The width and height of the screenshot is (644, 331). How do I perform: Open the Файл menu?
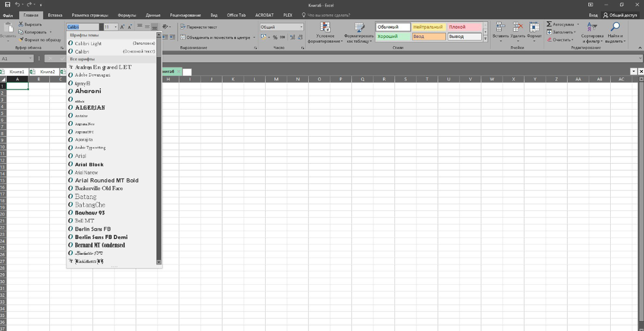[8, 16]
